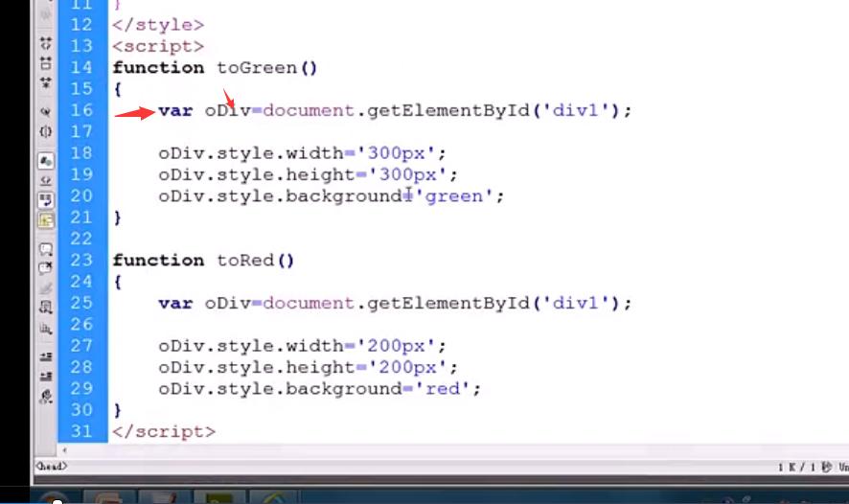Click the Collapse Selection icon
Screen dimensions: 849x504
(x=46, y=63)
